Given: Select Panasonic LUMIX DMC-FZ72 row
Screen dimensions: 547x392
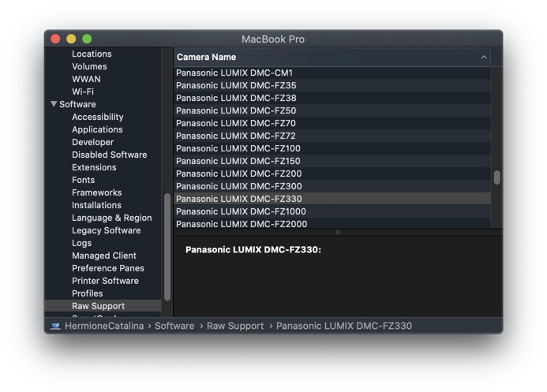Looking at the screenshot, I should (332, 136).
